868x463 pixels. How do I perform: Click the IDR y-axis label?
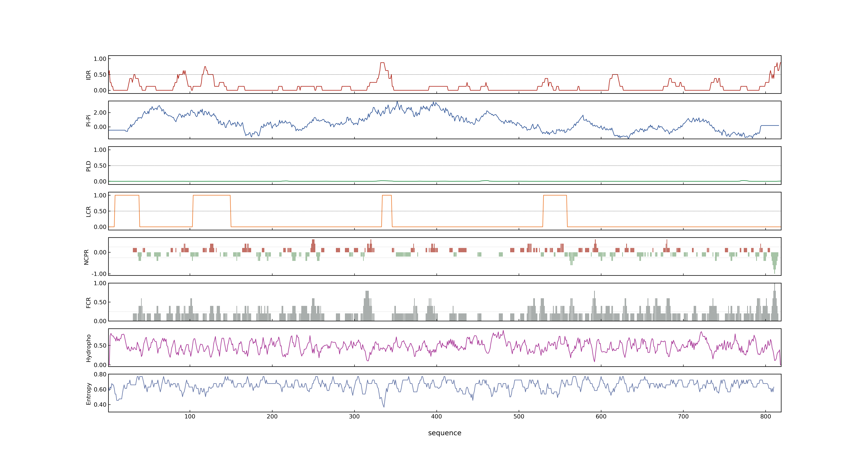pyautogui.click(x=89, y=75)
